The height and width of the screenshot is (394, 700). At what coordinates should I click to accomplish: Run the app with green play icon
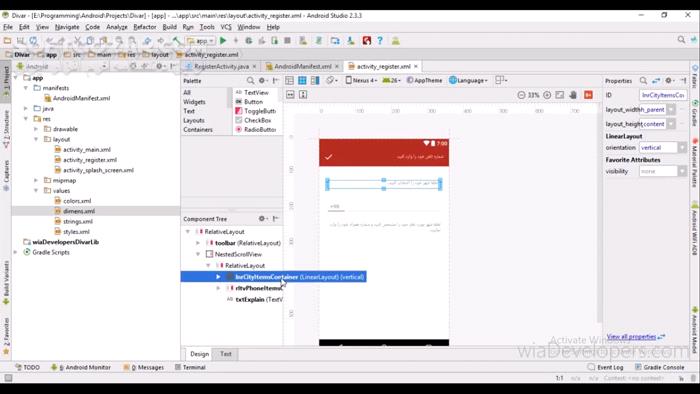point(223,41)
